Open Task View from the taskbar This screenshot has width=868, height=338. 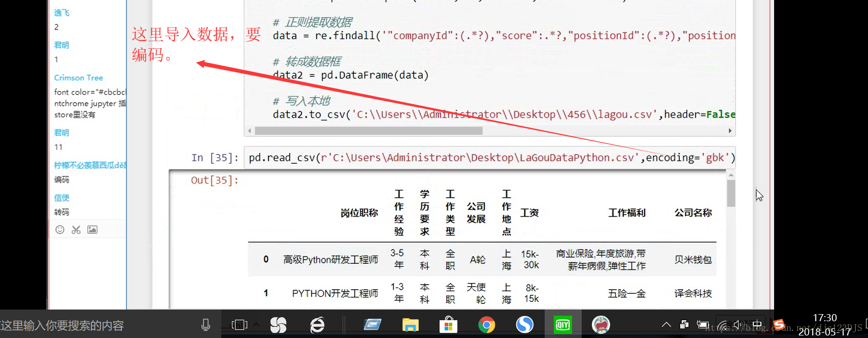point(239,325)
